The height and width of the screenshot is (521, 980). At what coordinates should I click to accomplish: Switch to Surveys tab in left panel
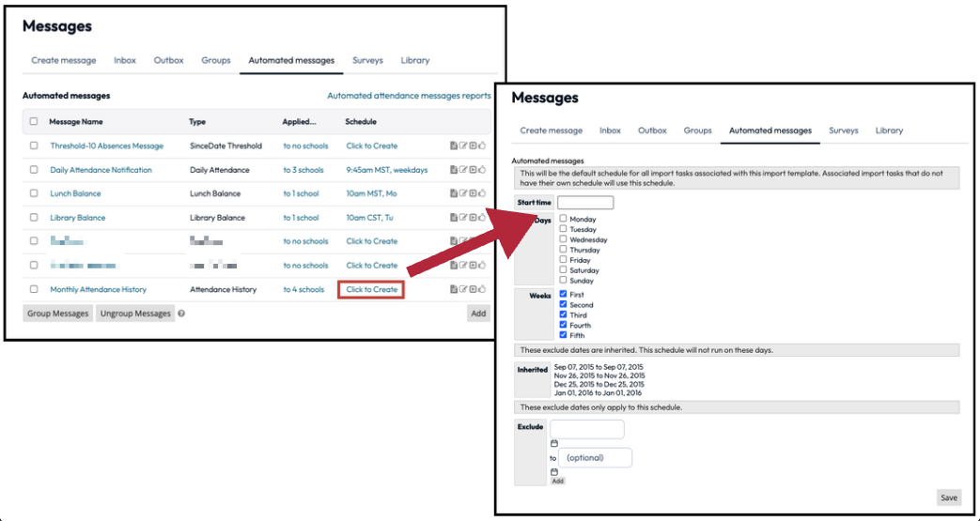(367, 60)
